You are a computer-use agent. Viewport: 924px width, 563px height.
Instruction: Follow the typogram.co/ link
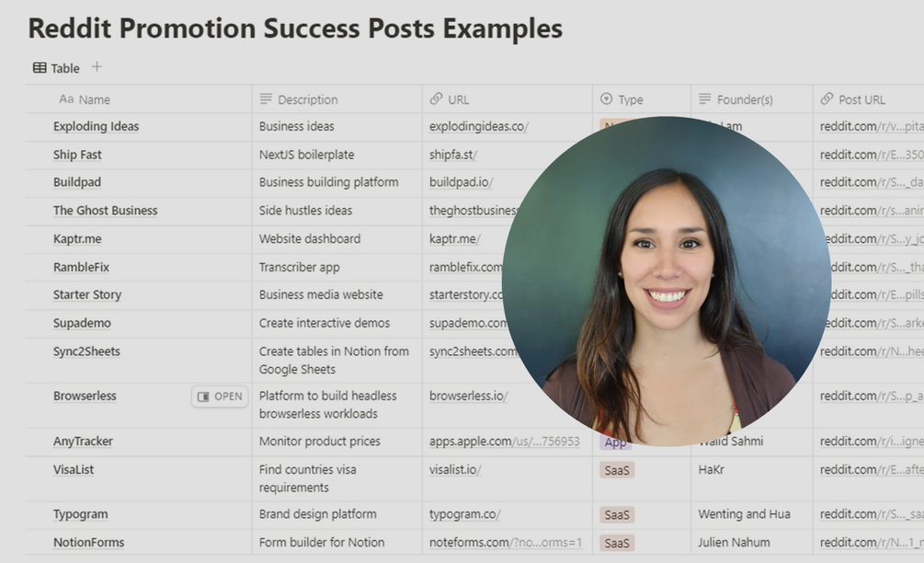pyautogui.click(x=465, y=514)
